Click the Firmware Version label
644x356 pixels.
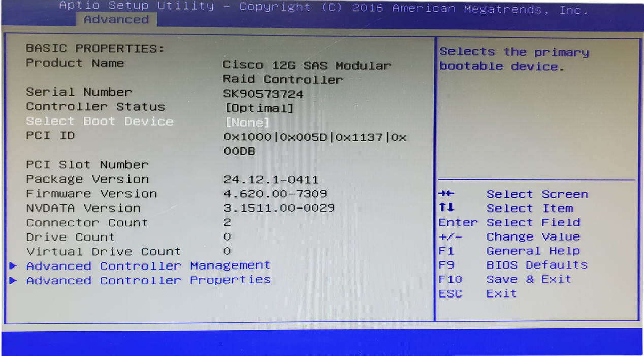pos(91,194)
